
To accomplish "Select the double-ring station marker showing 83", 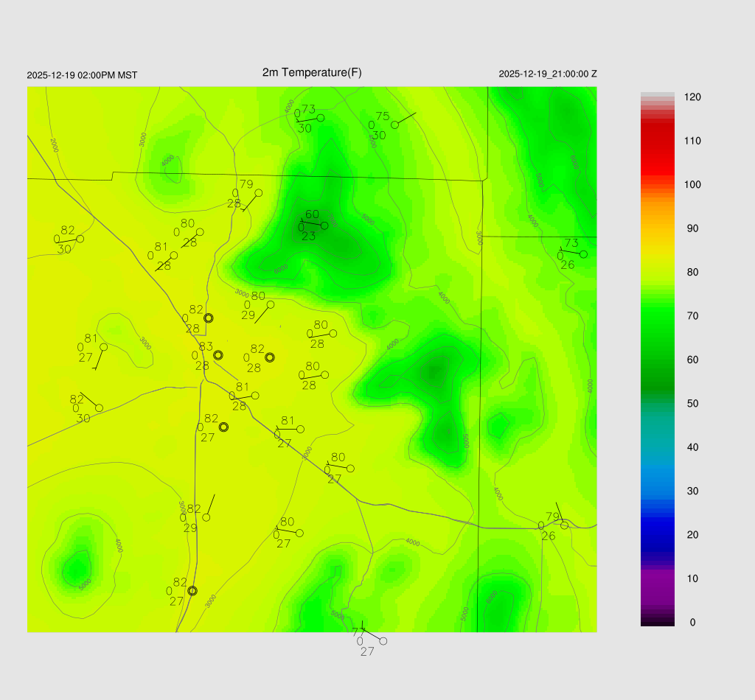I will click(x=218, y=355).
